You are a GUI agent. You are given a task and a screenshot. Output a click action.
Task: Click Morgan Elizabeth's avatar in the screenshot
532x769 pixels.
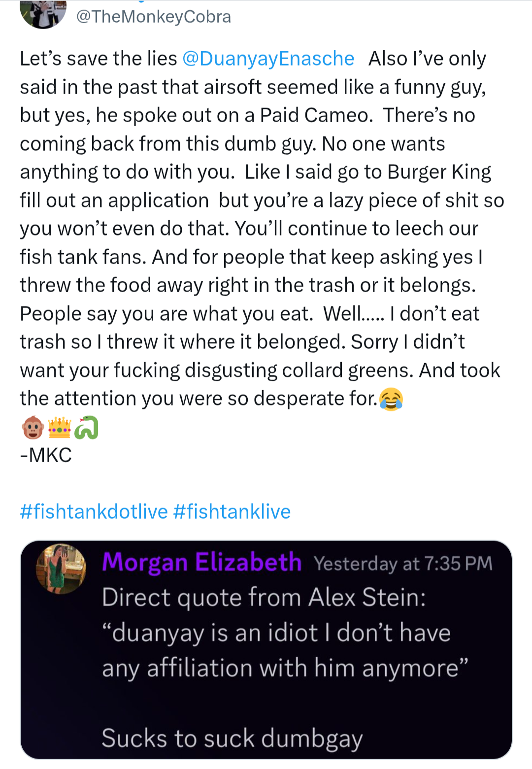click(61, 568)
